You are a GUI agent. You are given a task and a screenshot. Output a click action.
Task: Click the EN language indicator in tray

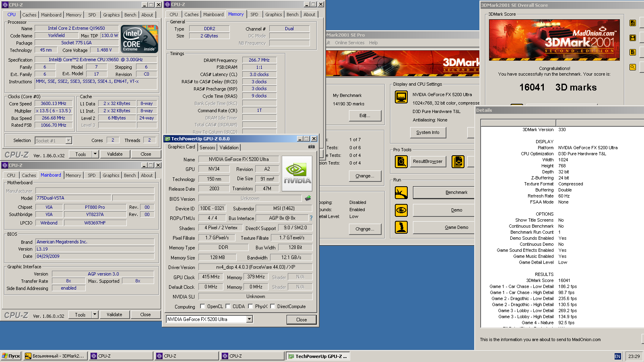(617, 356)
